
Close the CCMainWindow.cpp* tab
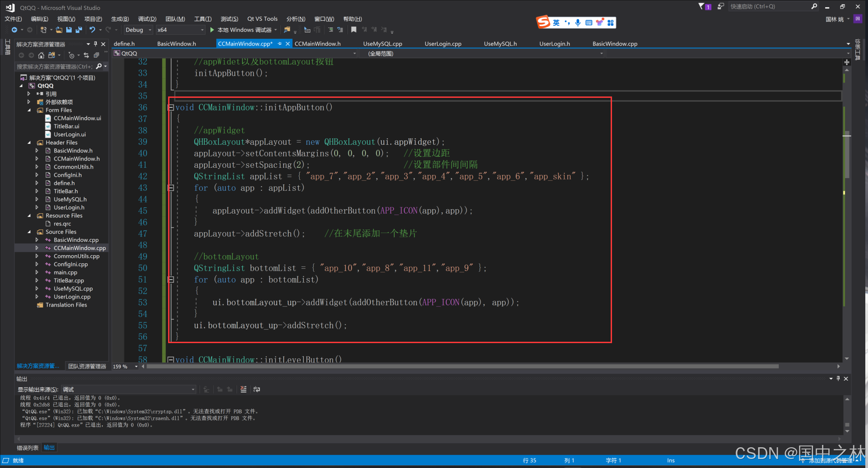tap(288, 44)
